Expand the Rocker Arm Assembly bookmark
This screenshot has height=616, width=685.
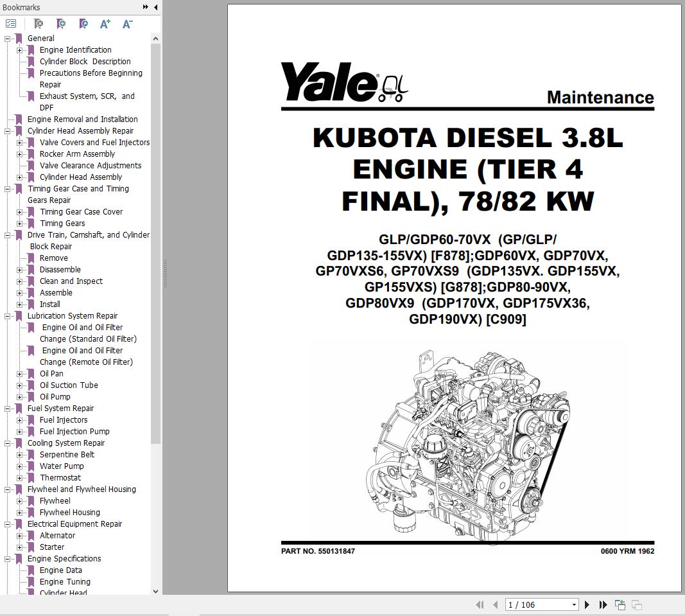[19, 154]
